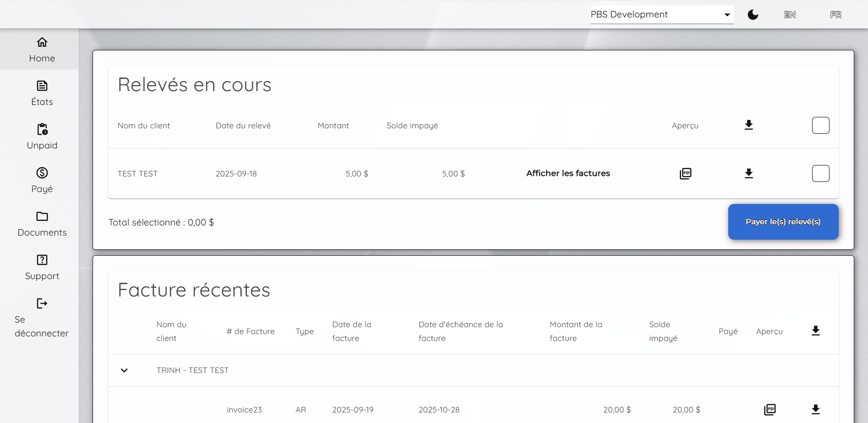Toggle dark mode with the moon icon
Image resolution: width=868 pixels, height=423 pixels.
[753, 15]
